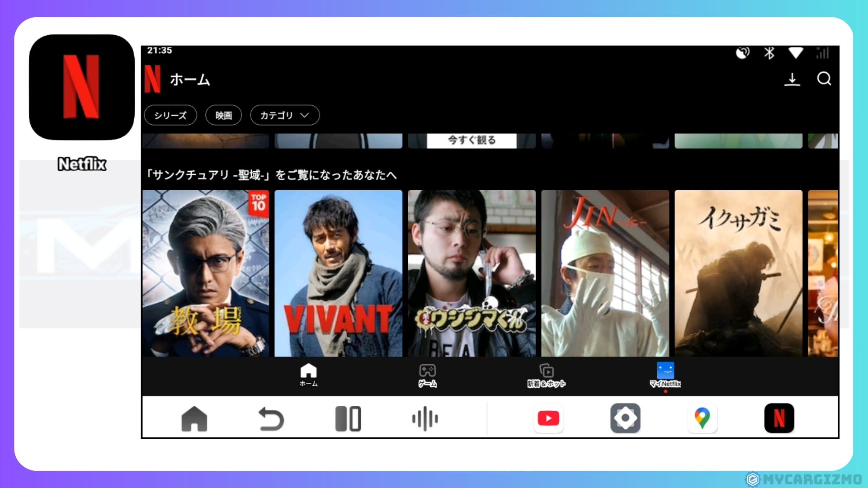Tap the 今すぐ観る button

(x=472, y=140)
